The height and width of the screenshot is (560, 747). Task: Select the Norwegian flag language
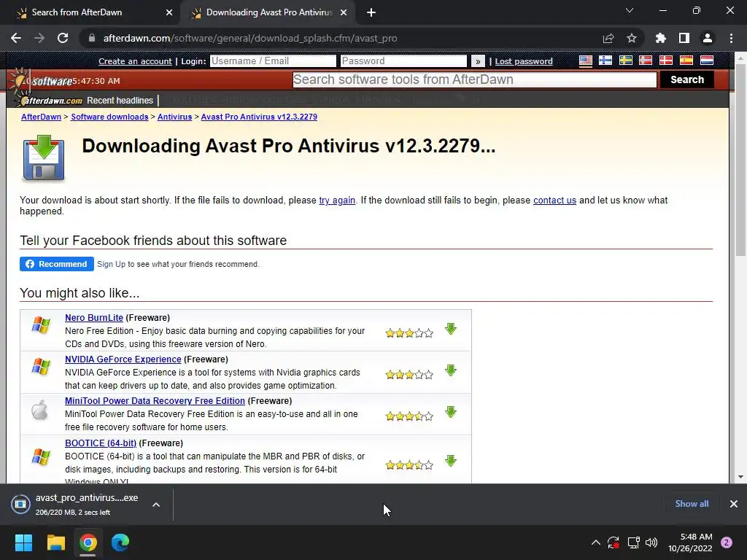tap(646, 61)
